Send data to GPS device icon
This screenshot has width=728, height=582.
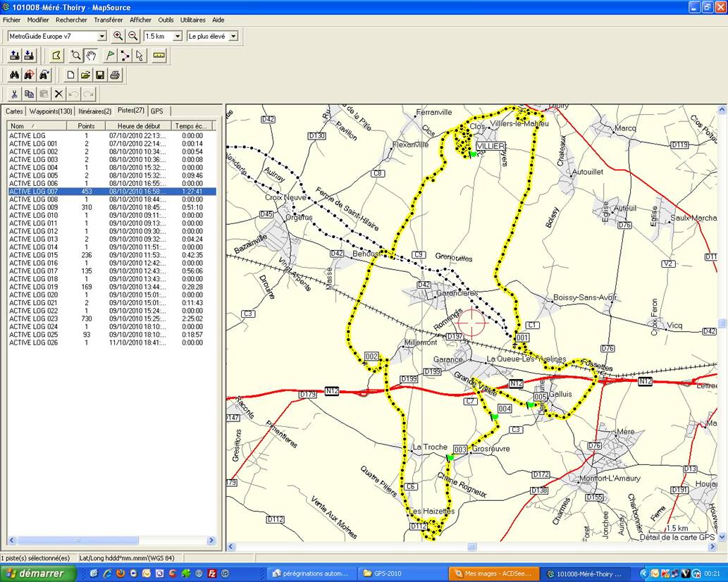(x=14, y=56)
